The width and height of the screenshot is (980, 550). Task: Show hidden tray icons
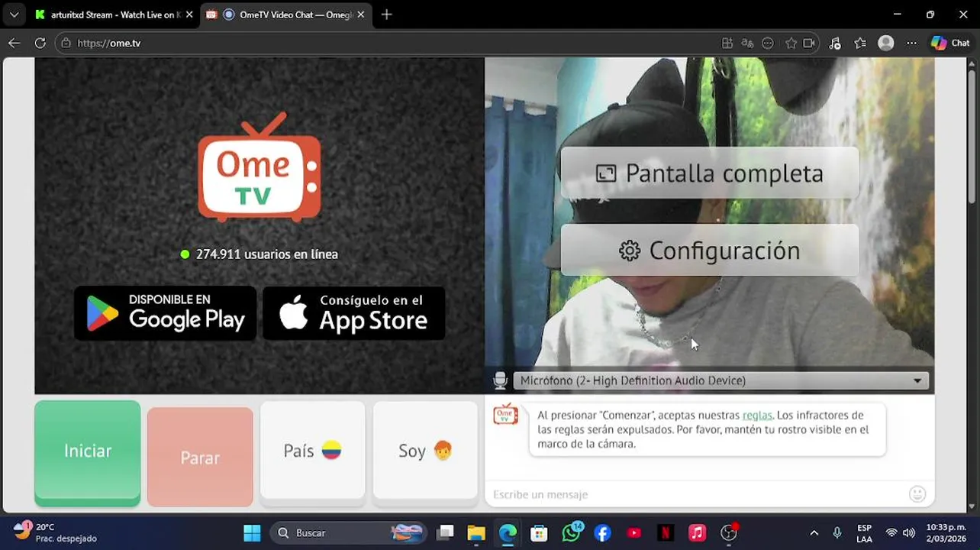click(x=814, y=532)
